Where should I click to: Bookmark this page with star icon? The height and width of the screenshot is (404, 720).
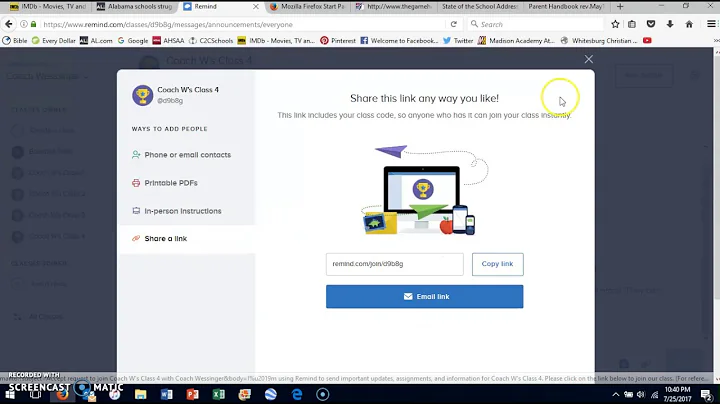pyautogui.click(x=615, y=24)
